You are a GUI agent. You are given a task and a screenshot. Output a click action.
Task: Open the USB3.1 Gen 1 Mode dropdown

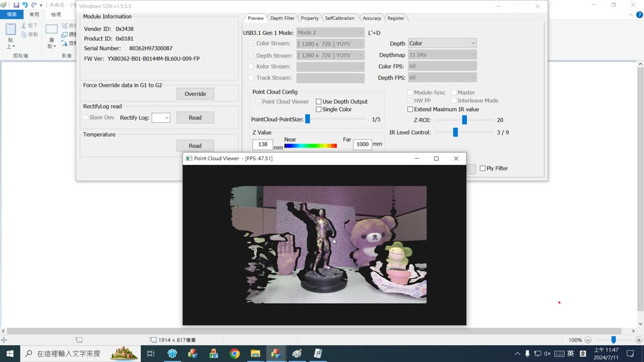(x=330, y=32)
